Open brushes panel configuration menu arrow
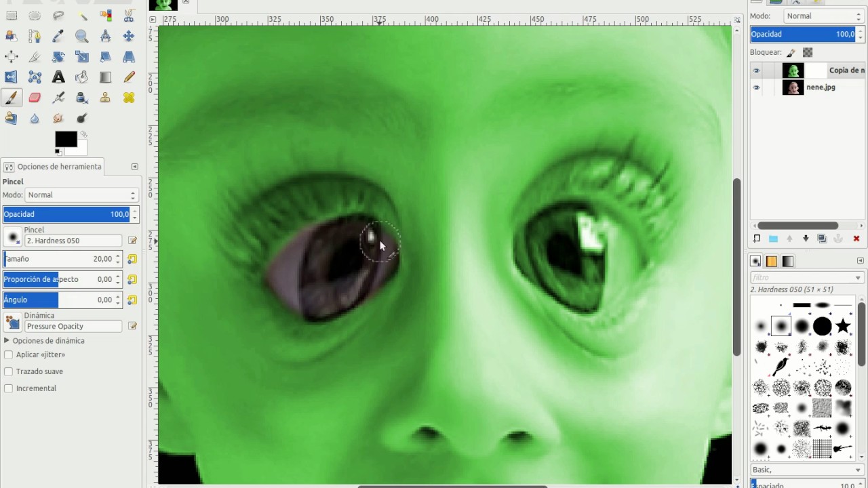 [861, 261]
